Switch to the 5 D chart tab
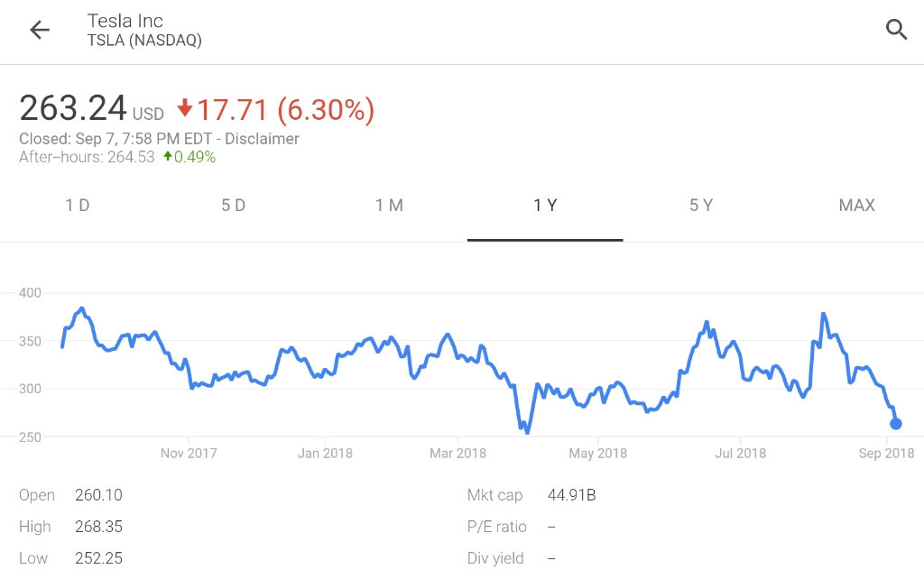Image resolution: width=924 pixels, height=588 pixels. tap(233, 206)
